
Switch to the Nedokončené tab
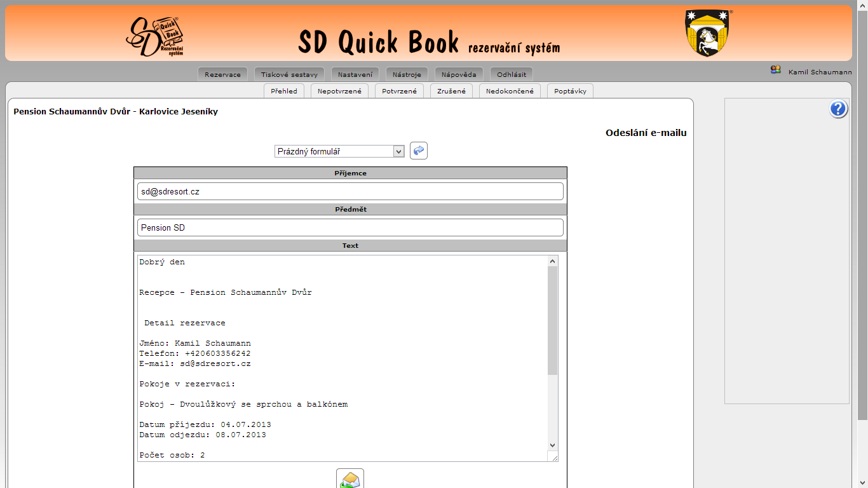[510, 91]
